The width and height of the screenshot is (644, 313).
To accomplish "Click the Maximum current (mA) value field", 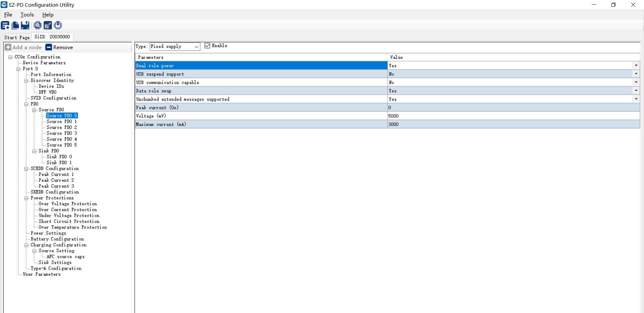I will 514,124.
